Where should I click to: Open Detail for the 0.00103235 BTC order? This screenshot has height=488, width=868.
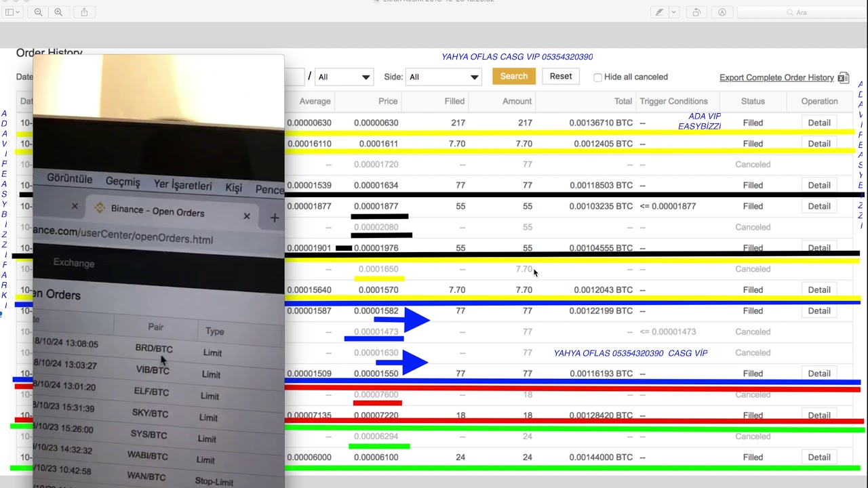pos(819,206)
